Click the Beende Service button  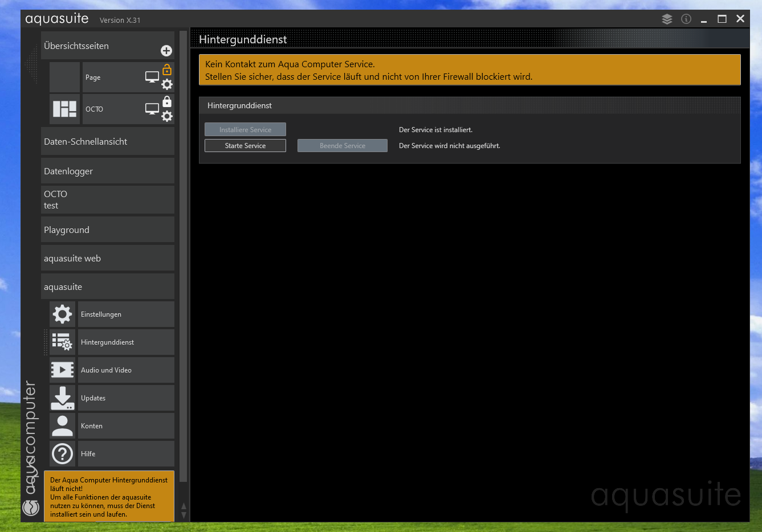343,146
